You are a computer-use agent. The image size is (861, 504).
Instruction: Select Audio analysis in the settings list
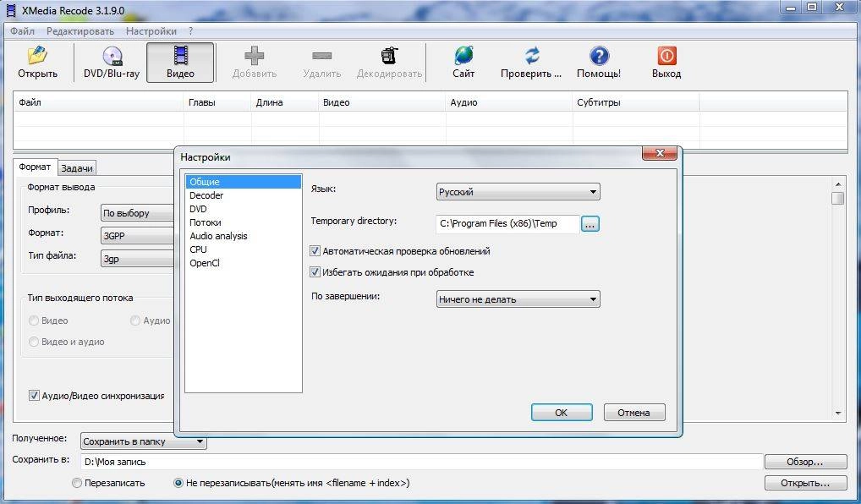point(244,236)
